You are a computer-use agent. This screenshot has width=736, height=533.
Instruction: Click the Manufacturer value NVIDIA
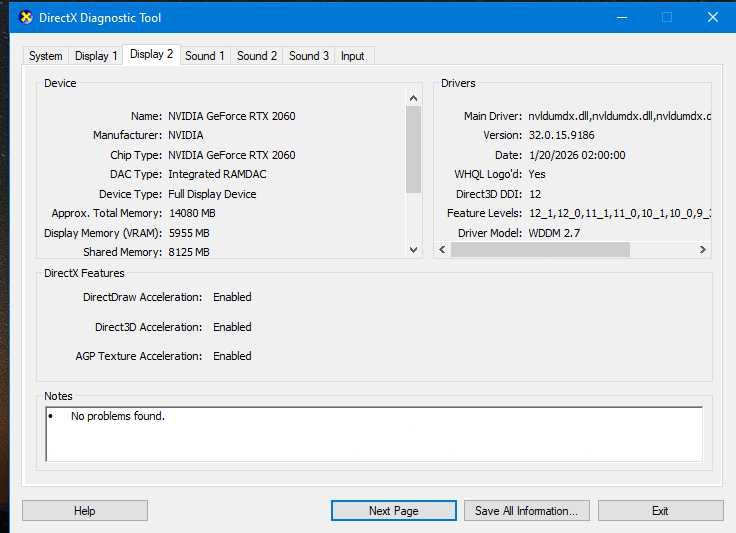(186, 135)
